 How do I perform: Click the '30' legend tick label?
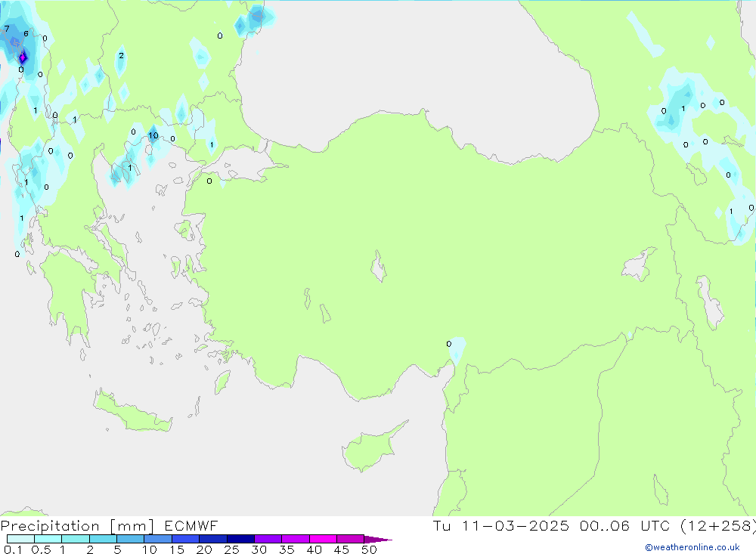[259, 549]
